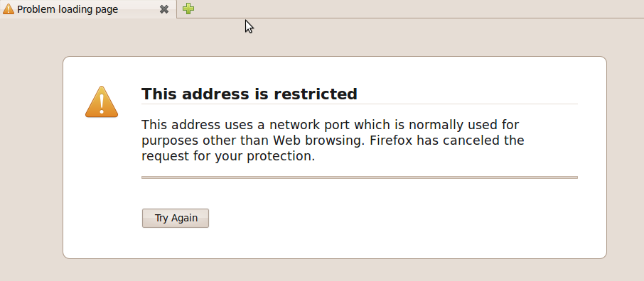This screenshot has width=644, height=281.
Task: Click the phrase "Web browsing" in the description
Action: (318, 140)
